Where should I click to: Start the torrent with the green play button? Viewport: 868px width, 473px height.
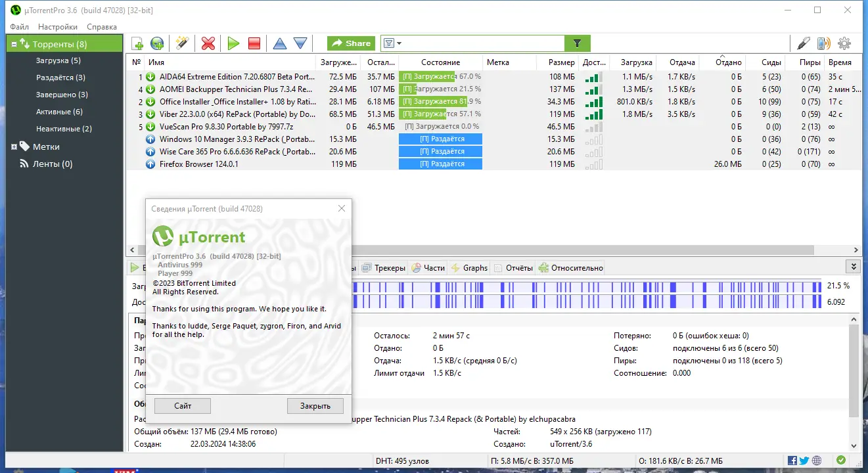(233, 43)
